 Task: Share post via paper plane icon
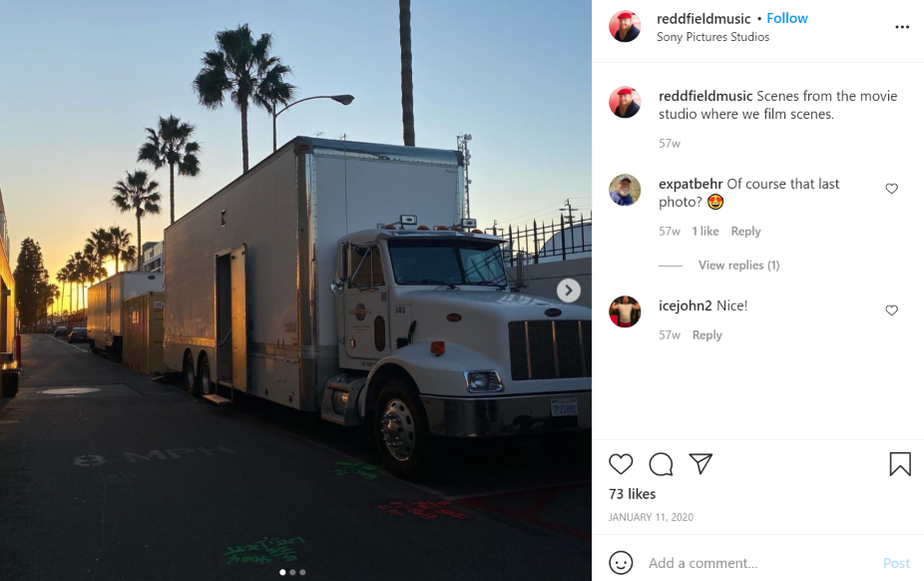tap(700, 464)
